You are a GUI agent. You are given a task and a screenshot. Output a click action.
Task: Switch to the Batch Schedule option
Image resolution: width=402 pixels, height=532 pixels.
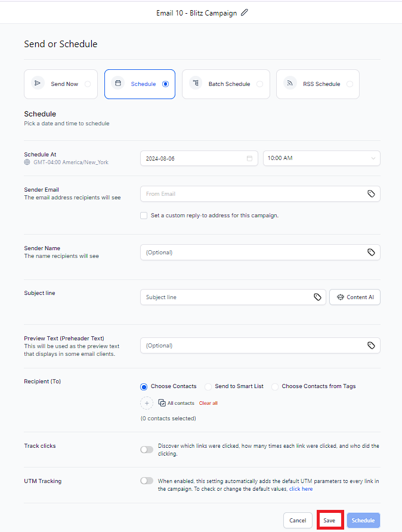pos(226,84)
